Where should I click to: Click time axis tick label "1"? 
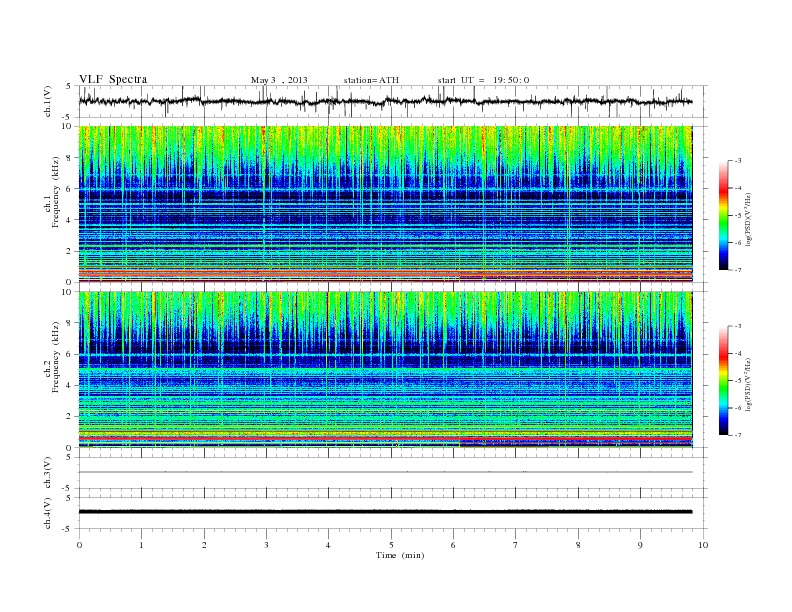141,545
